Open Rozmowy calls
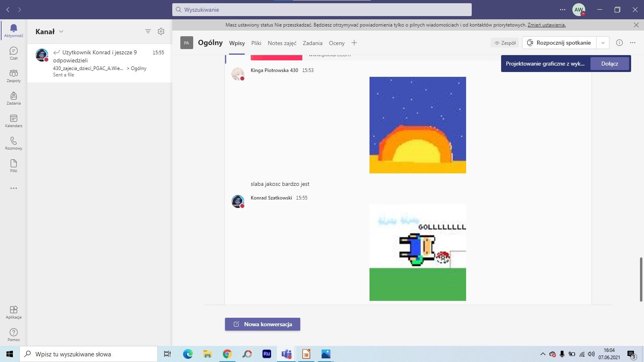The height and width of the screenshot is (362, 644). coord(13,143)
